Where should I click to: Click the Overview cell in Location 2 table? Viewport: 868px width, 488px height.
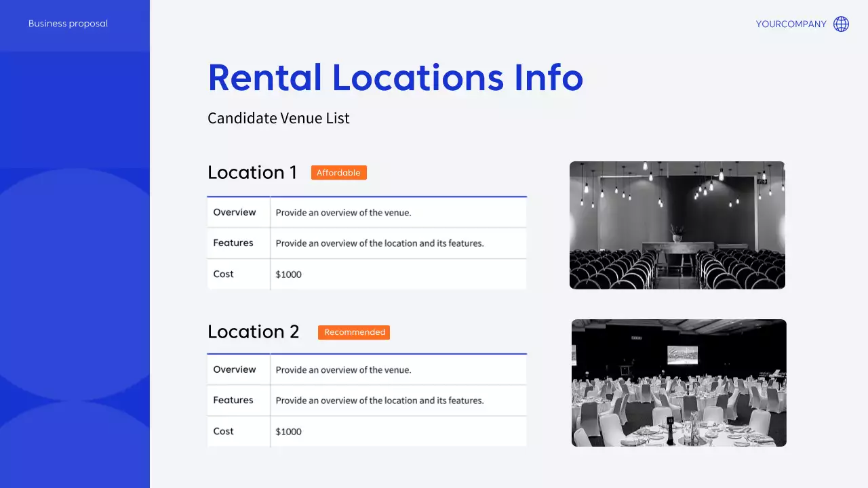coord(235,369)
